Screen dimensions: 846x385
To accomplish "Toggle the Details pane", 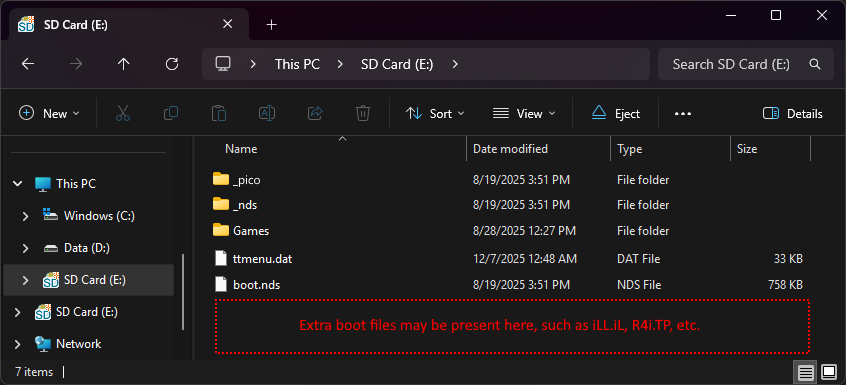I will point(793,114).
